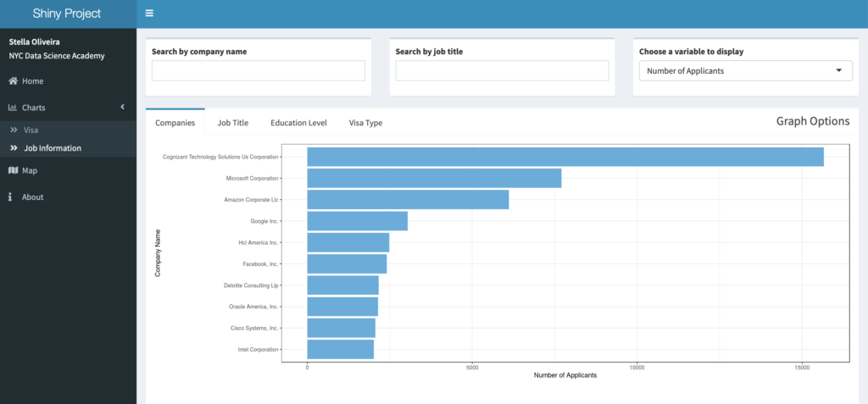Click the NYC Data Science Academy text
This screenshot has width=868, height=404.
click(x=57, y=56)
